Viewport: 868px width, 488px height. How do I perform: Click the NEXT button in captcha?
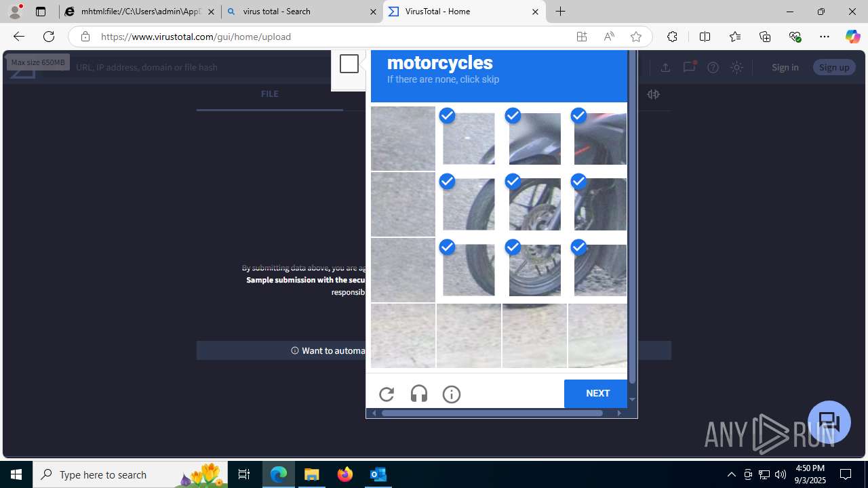597,393
